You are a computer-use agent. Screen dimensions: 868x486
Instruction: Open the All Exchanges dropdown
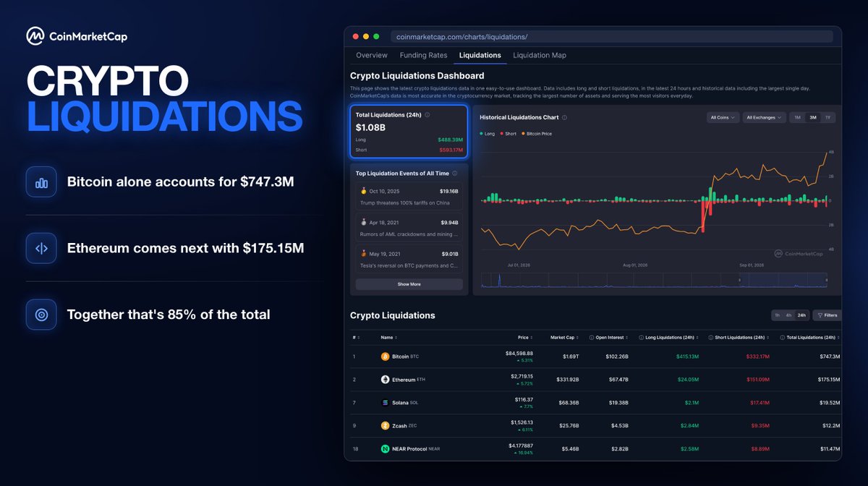click(x=765, y=117)
